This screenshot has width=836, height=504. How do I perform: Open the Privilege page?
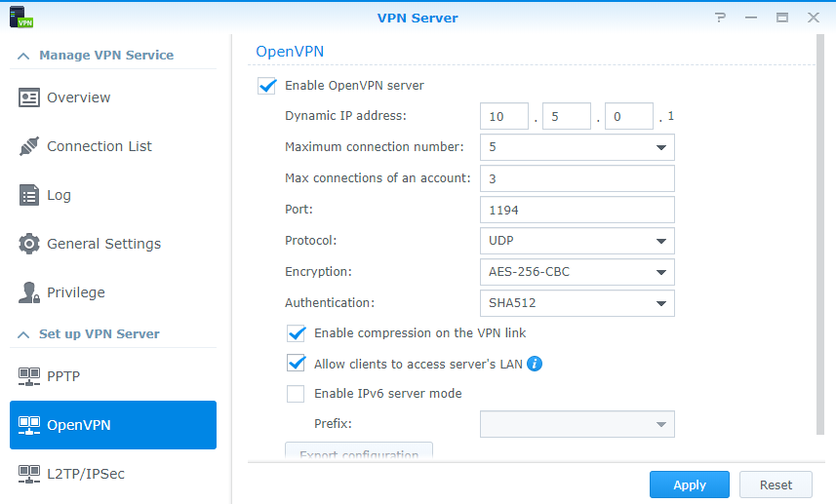[113, 292]
